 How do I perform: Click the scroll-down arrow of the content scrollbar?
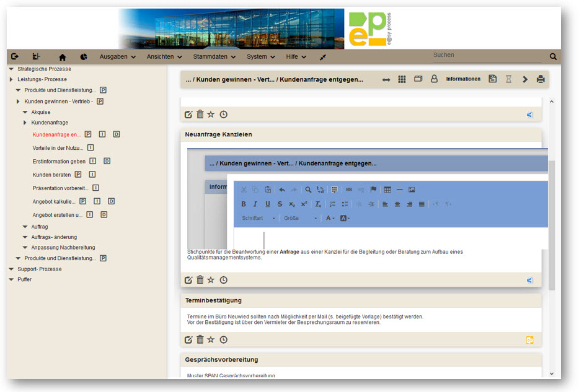click(x=552, y=373)
